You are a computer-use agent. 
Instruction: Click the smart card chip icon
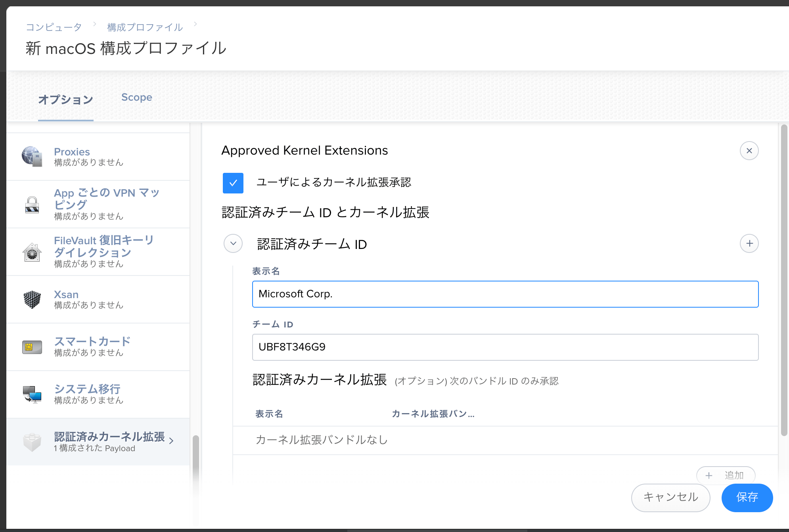(x=32, y=347)
